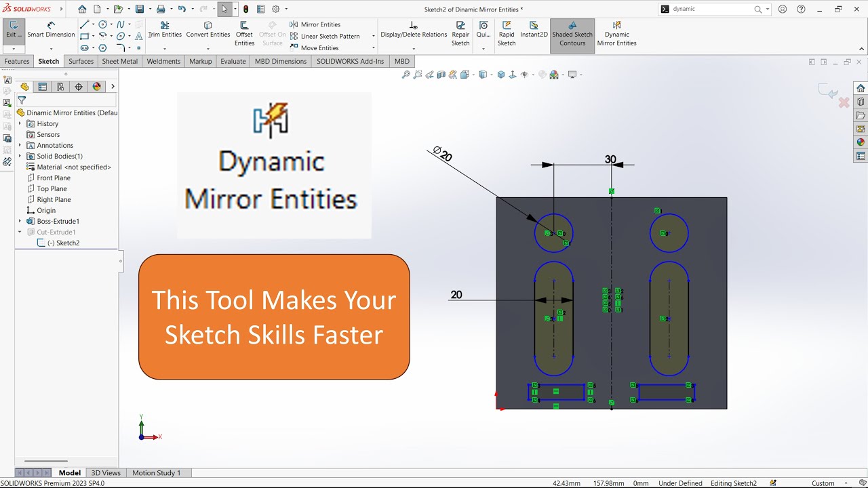
Task: Open the Smart Dimension dropdown arrow
Action: point(51,49)
